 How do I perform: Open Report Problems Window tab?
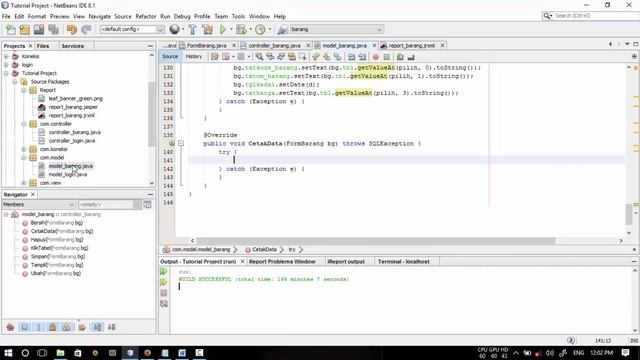[x=282, y=262]
